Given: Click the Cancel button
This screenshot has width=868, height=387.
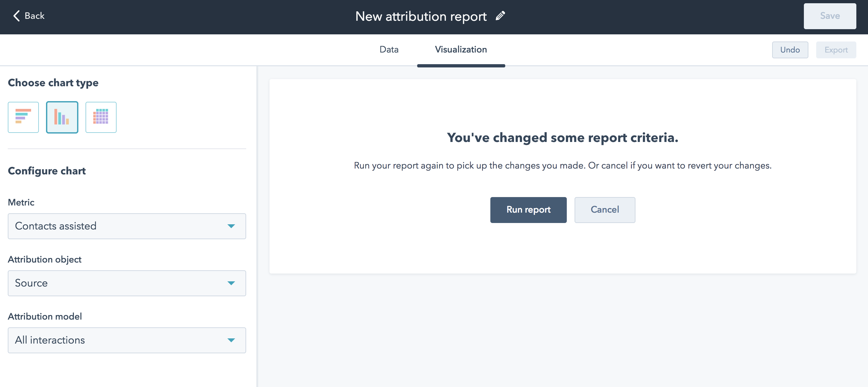Looking at the screenshot, I should click(x=605, y=210).
